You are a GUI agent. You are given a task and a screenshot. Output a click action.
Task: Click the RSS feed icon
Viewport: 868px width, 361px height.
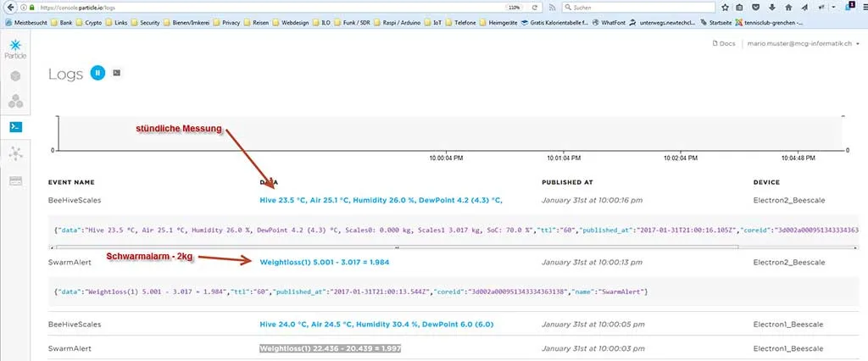[x=552, y=8]
